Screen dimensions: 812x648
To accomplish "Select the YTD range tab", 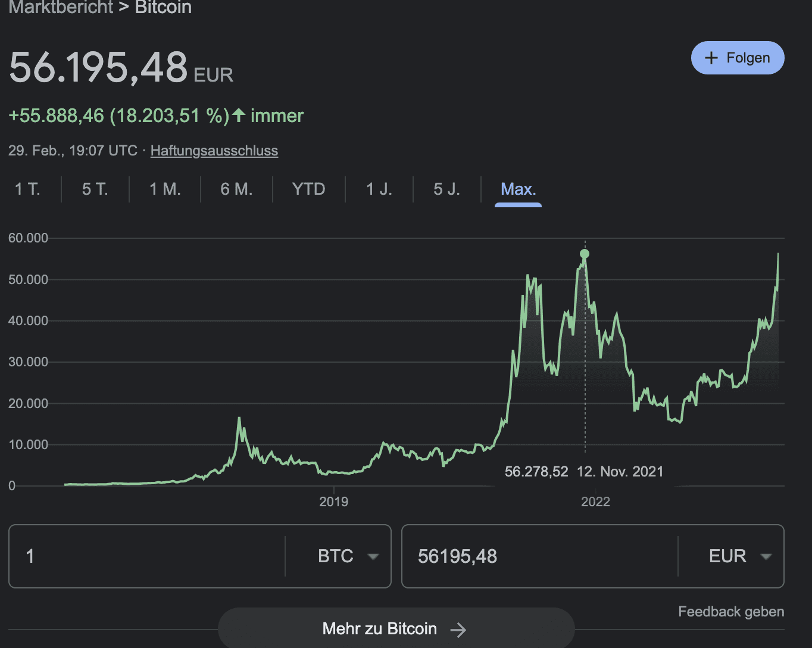I will [308, 189].
